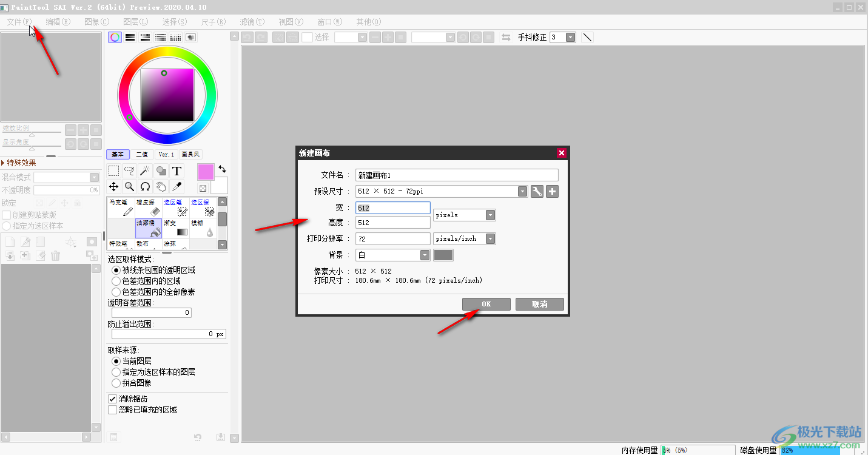Image resolution: width=868 pixels, height=455 pixels.
Task: Click the 文件名 input field
Action: (457, 175)
